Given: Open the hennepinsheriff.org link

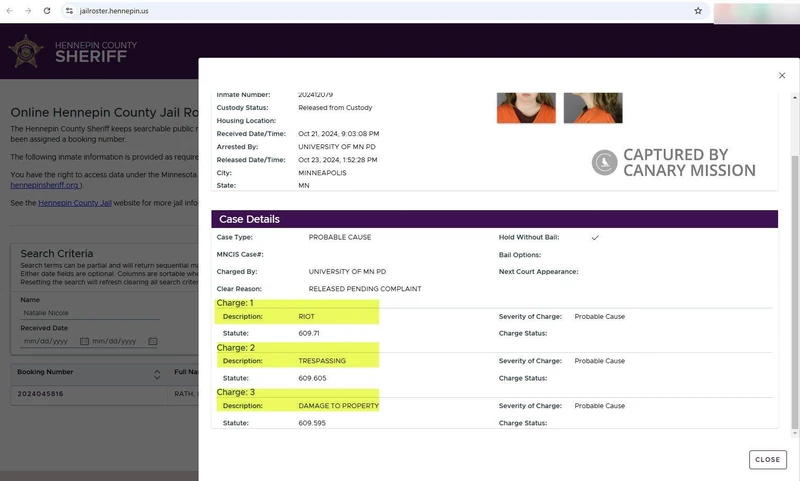Looking at the screenshot, I should click(44, 185).
